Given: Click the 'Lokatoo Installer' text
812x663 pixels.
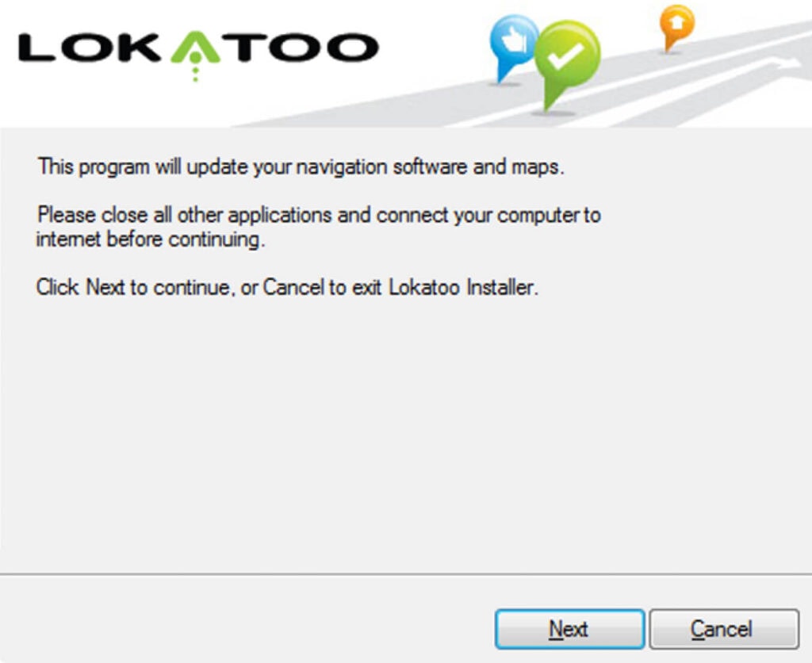Looking at the screenshot, I should (462, 287).
